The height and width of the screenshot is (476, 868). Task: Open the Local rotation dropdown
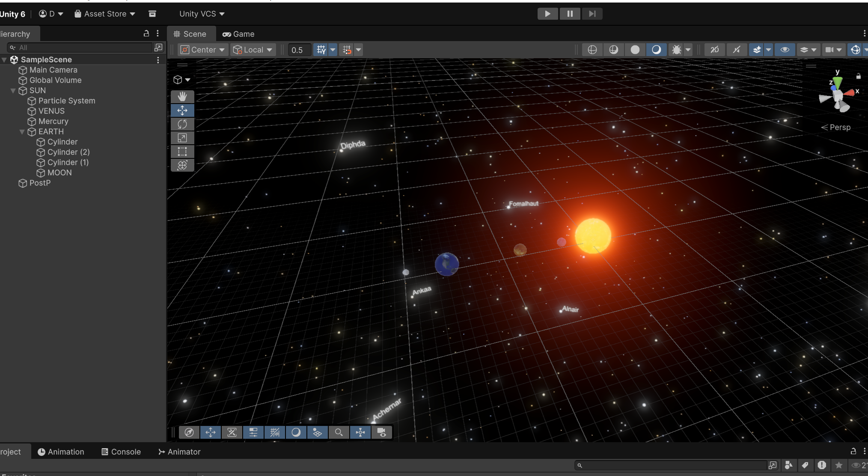tap(253, 50)
